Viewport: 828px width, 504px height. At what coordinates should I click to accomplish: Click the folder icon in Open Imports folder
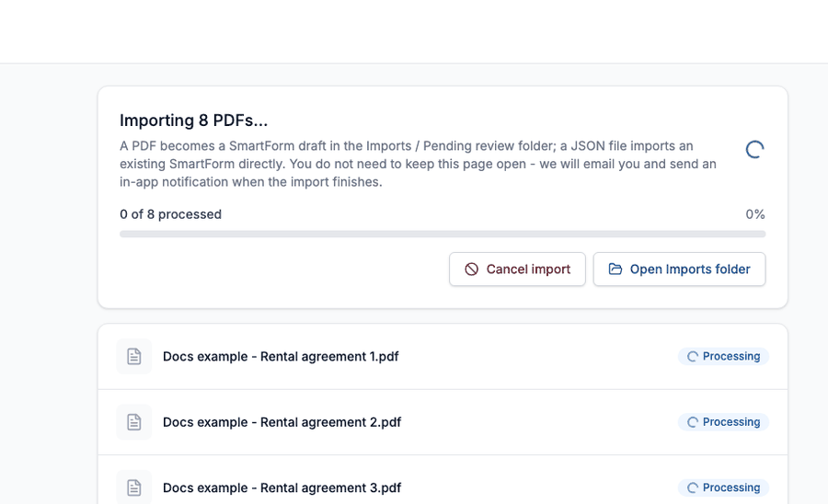[x=615, y=269]
